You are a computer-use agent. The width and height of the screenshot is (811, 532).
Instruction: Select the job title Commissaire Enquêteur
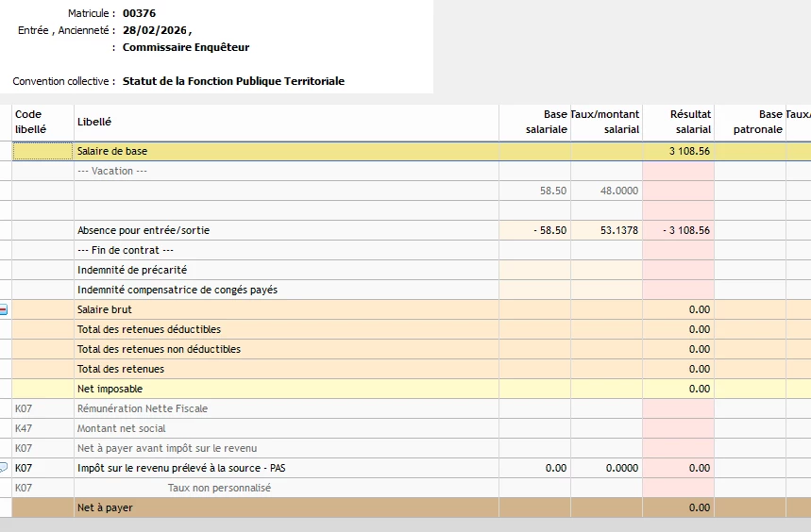(x=186, y=47)
